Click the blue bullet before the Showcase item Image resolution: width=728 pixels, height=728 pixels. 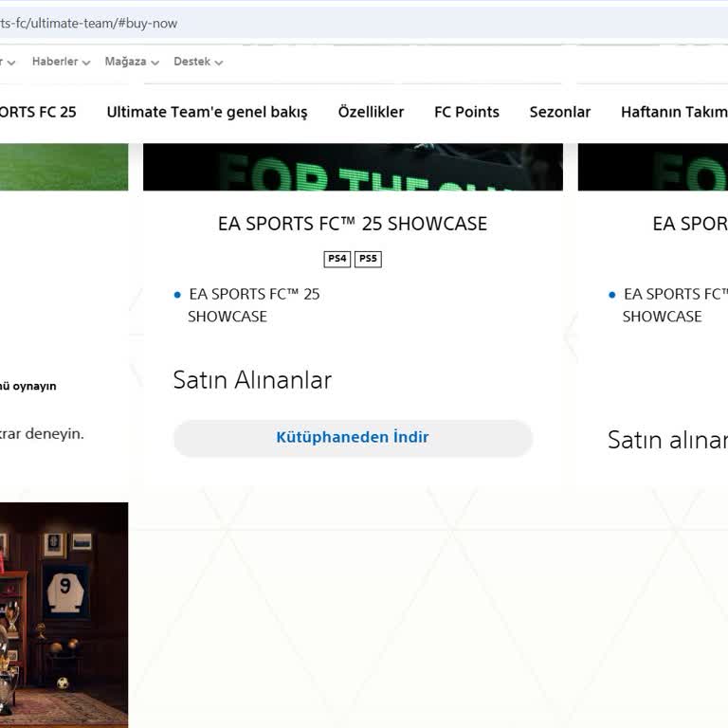tap(177, 295)
